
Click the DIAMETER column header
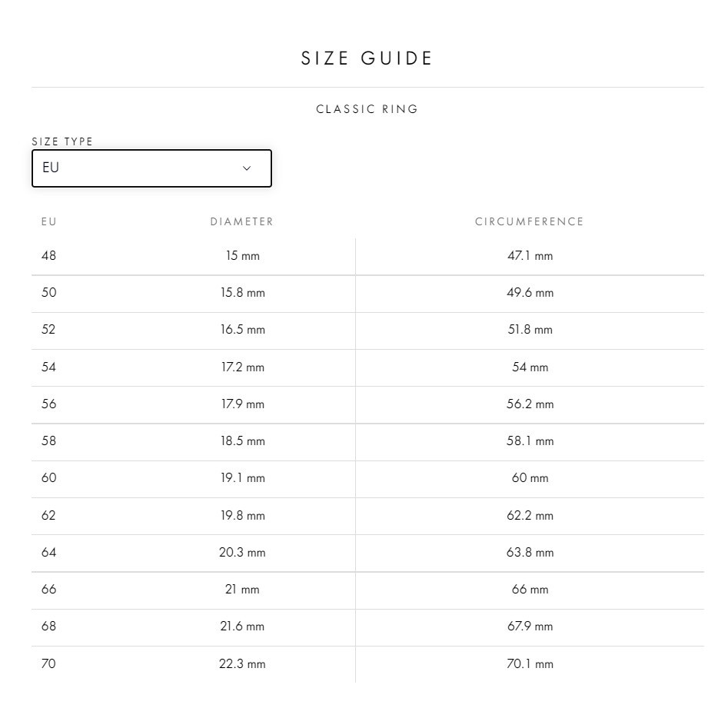[x=242, y=221]
